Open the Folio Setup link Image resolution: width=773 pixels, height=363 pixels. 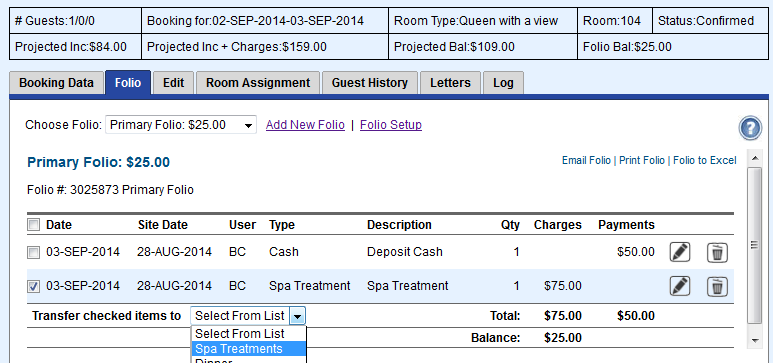pos(391,125)
